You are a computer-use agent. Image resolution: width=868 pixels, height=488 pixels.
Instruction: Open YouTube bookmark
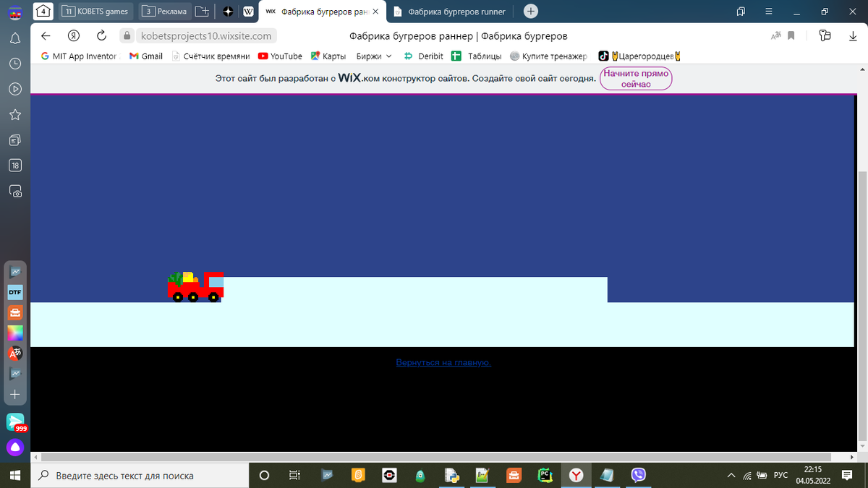coord(281,56)
